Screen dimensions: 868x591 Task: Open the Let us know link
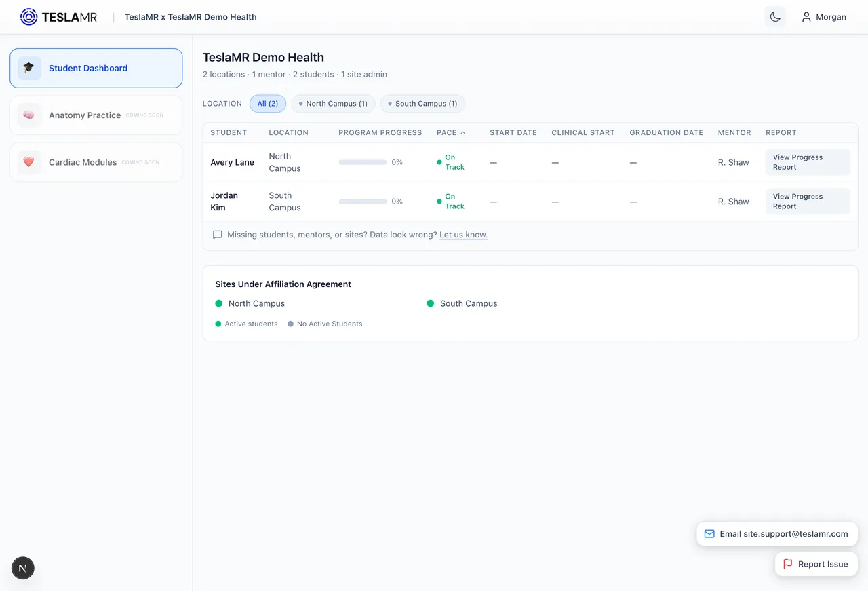[x=463, y=234]
